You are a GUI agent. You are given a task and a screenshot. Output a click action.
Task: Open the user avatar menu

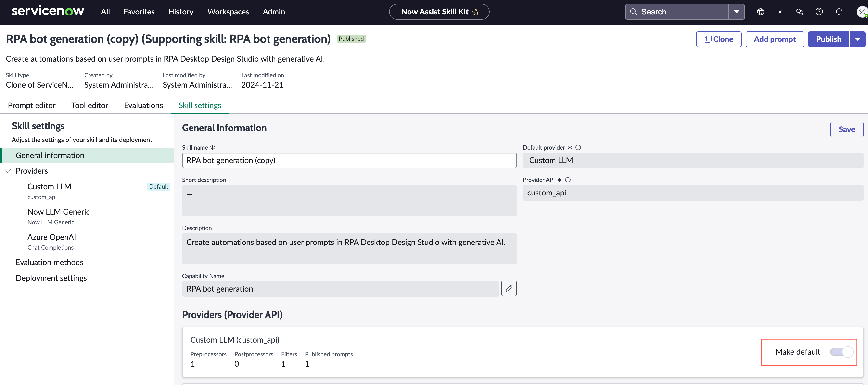click(862, 12)
